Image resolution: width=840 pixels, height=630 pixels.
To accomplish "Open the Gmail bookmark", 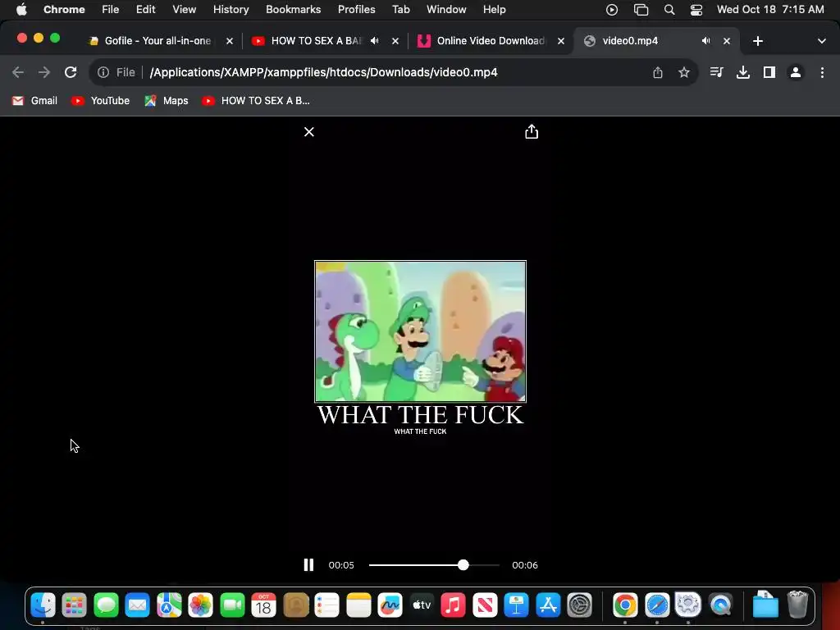I will pos(34,101).
